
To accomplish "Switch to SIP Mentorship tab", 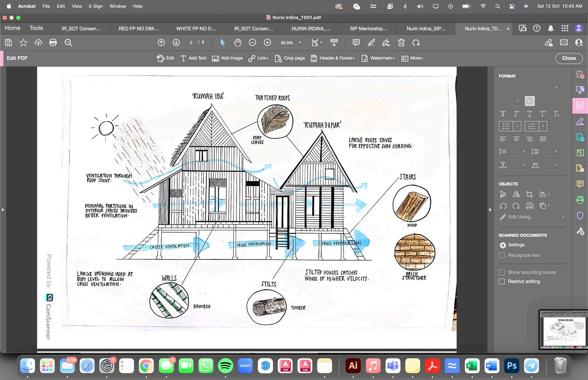I will pyautogui.click(x=368, y=29).
